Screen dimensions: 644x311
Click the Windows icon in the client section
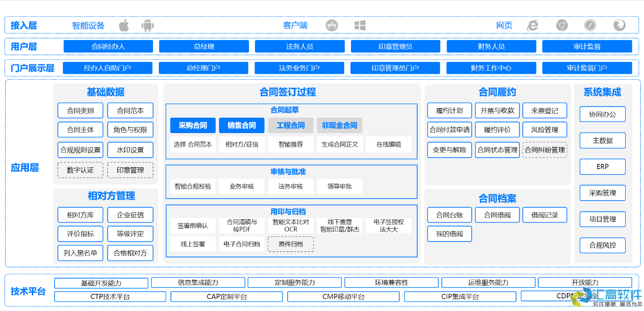click(x=359, y=25)
